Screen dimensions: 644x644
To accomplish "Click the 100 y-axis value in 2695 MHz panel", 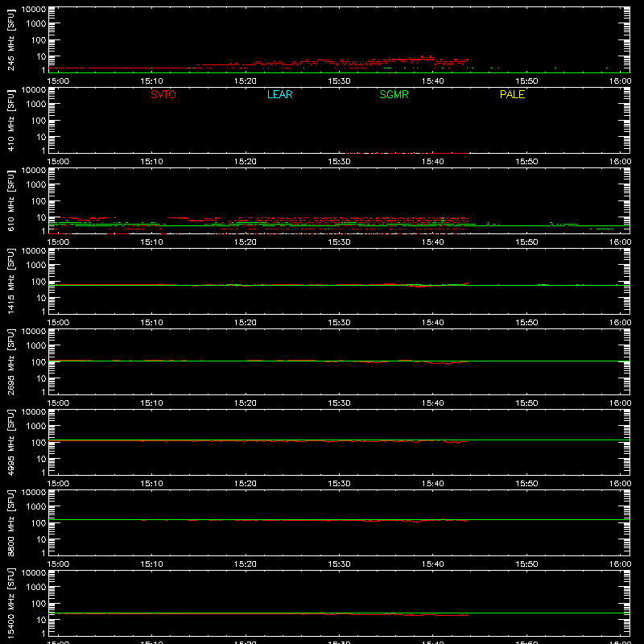I will (39, 361).
